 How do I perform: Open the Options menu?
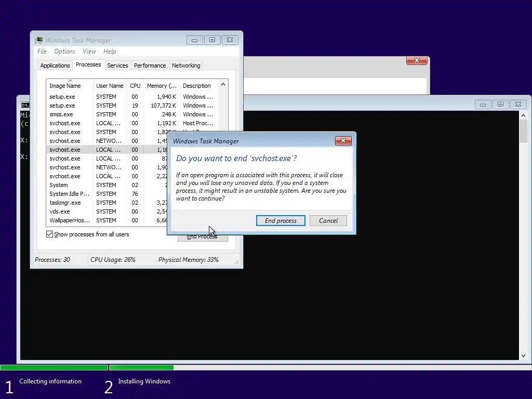[64, 51]
